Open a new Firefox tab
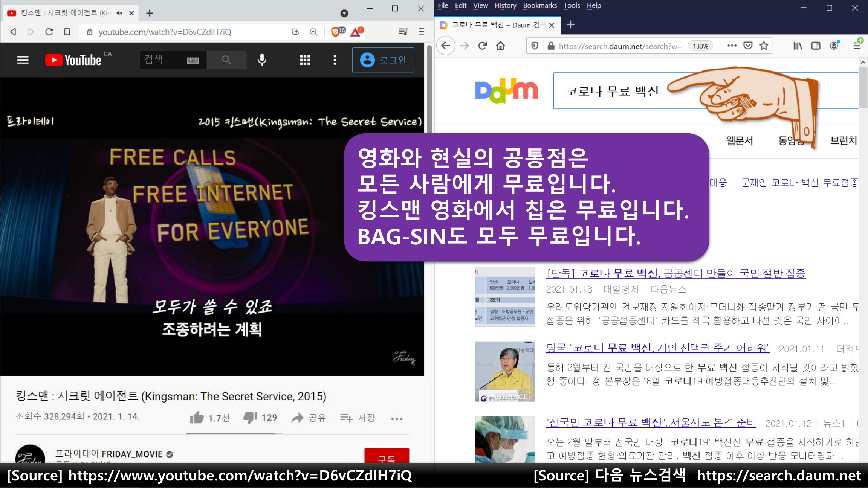The width and height of the screenshot is (868, 488). 570,25
